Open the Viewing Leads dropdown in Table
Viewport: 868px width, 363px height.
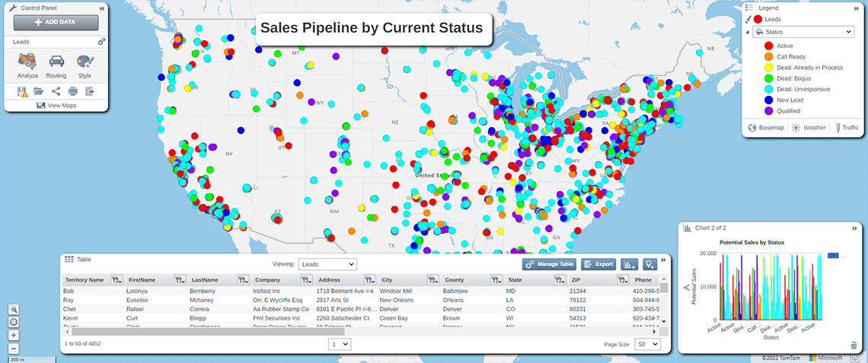pyautogui.click(x=327, y=265)
